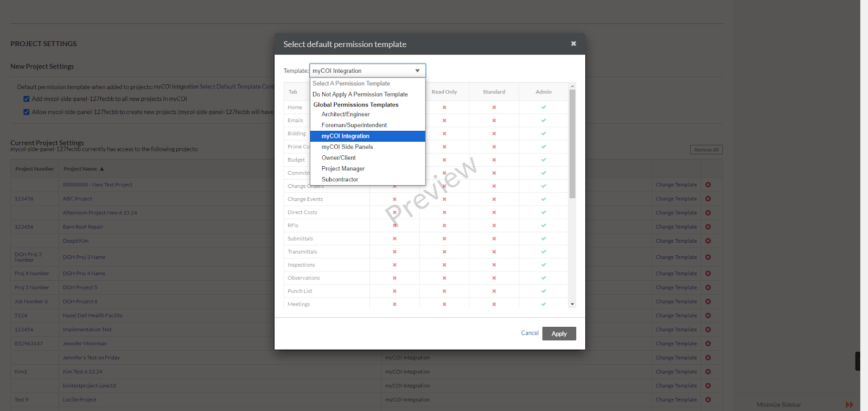Remove DeeptiKim project using red icon
This screenshot has height=411, width=868.
pos(708,241)
